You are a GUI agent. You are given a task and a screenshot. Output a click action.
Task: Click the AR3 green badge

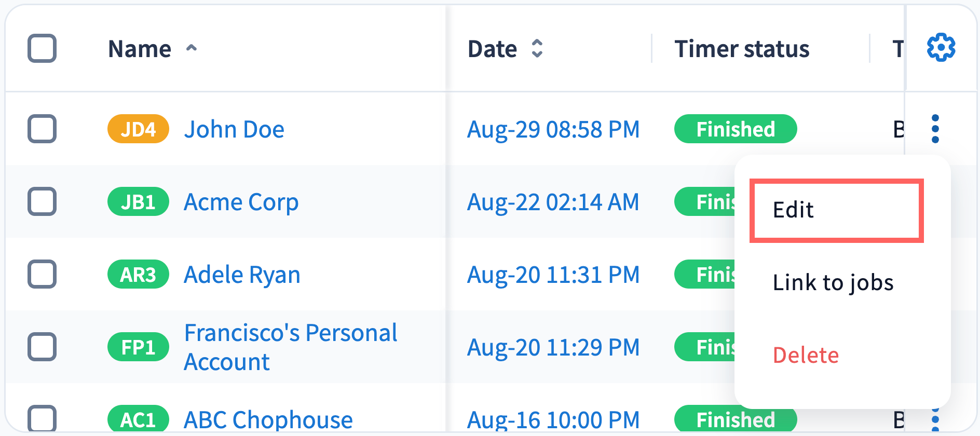(138, 274)
